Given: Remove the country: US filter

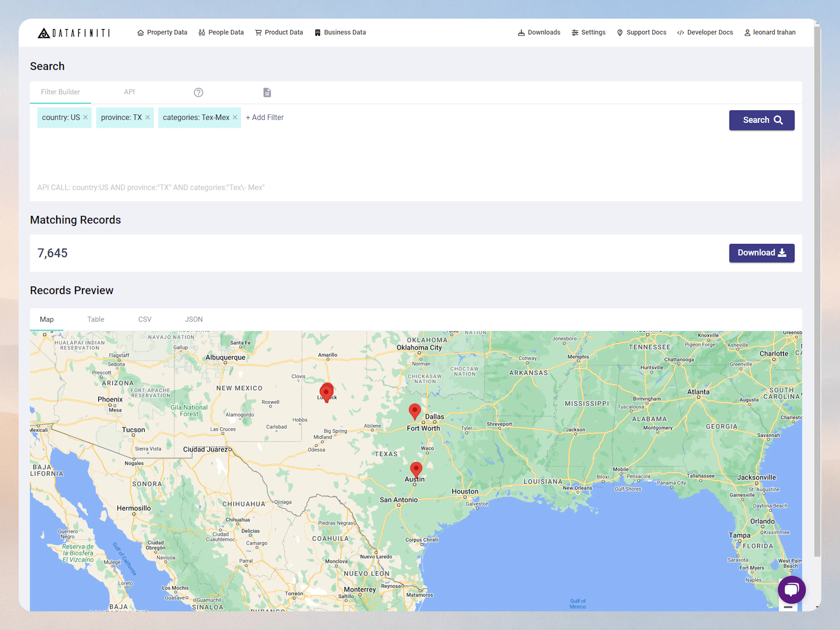Looking at the screenshot, I should point(85,117).
